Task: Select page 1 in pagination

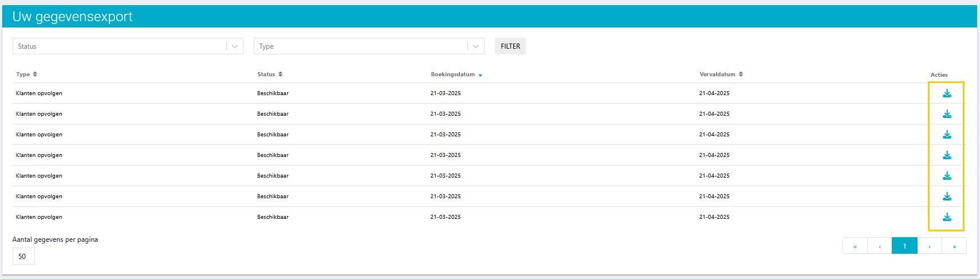Action: pos(904,246)
